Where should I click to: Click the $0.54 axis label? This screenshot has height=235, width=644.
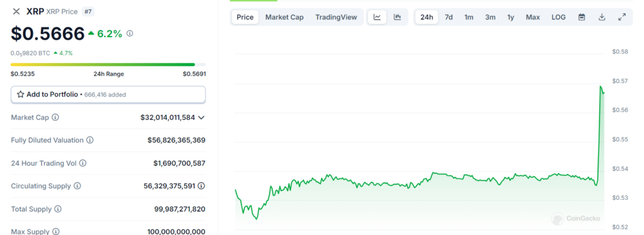[619, 168]
